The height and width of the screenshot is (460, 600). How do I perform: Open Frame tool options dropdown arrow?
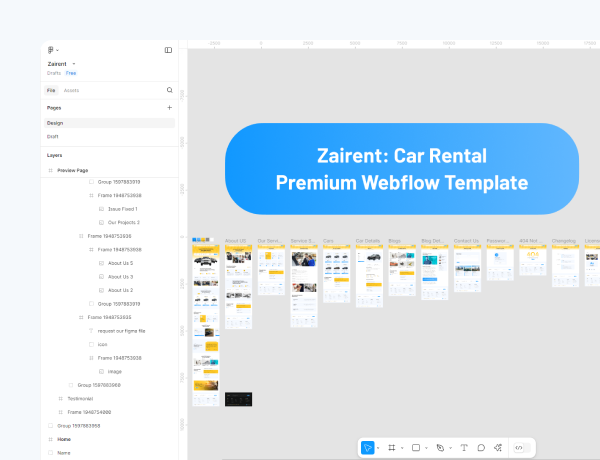click(x=402, y=448)
